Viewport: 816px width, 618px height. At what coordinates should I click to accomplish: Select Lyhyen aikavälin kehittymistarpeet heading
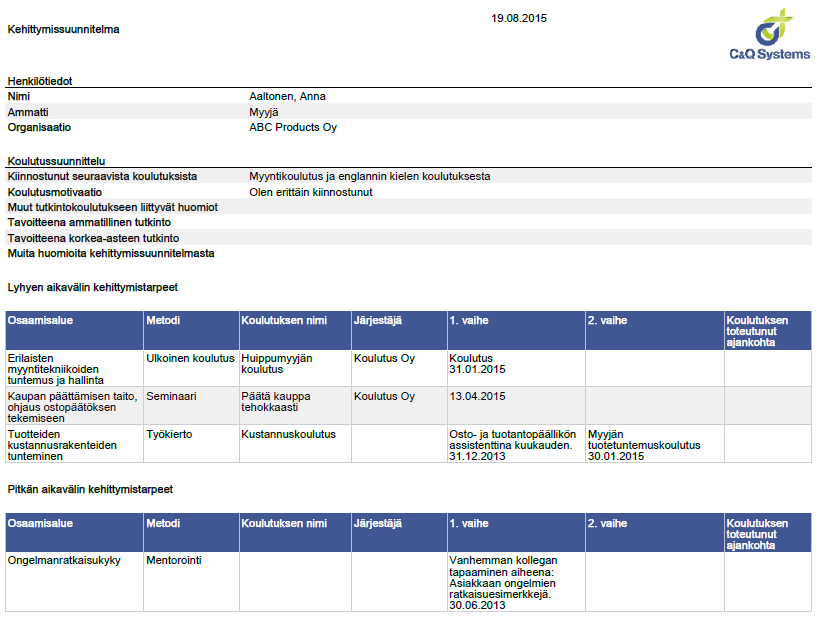pos(93,287)
